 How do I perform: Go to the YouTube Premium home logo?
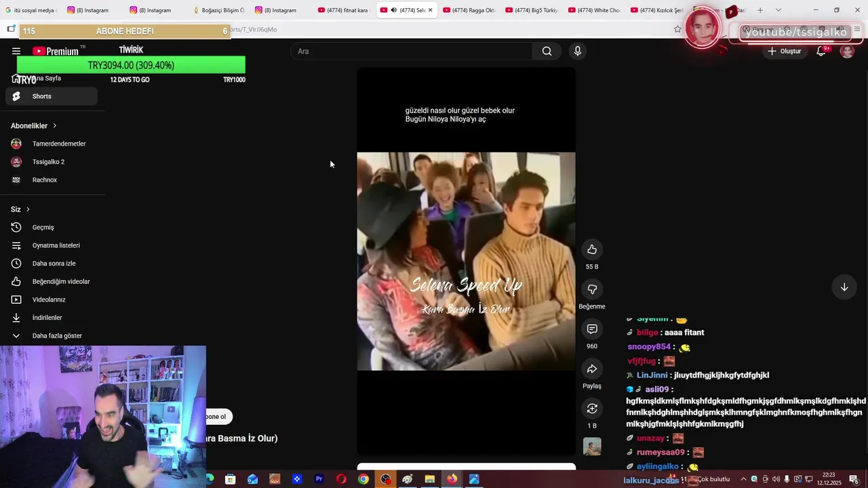point(56,51)
